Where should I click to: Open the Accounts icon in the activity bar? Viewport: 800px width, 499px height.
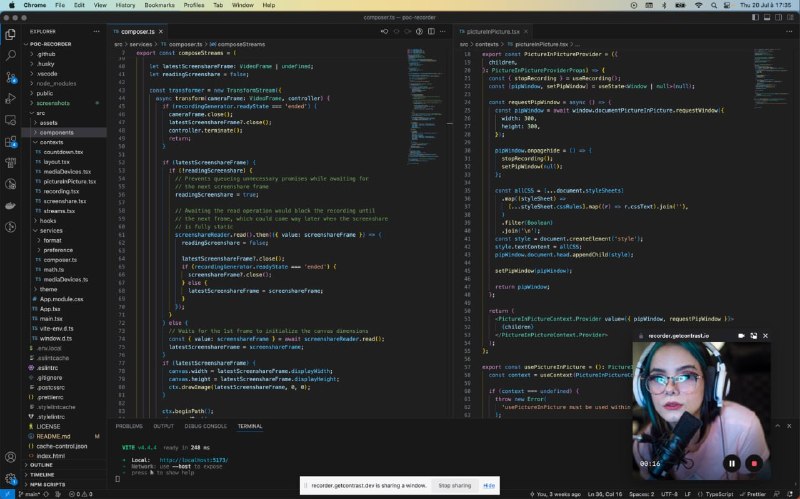10,457
